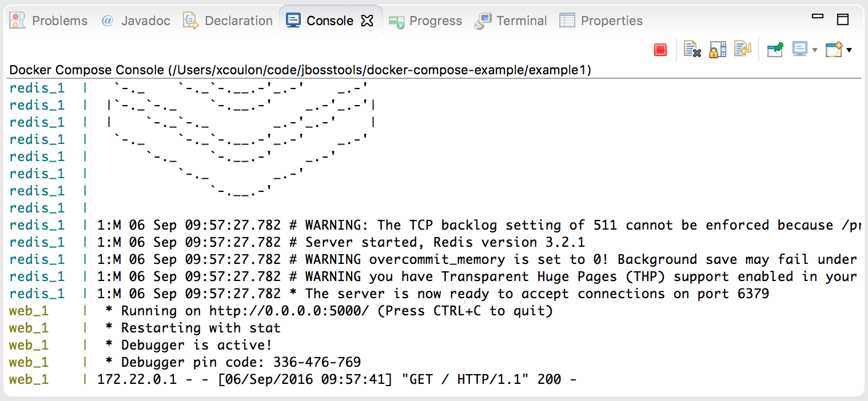868x401 pixels.
Task: Click the Declaration tab icon
Action: [x=191, y=21]
